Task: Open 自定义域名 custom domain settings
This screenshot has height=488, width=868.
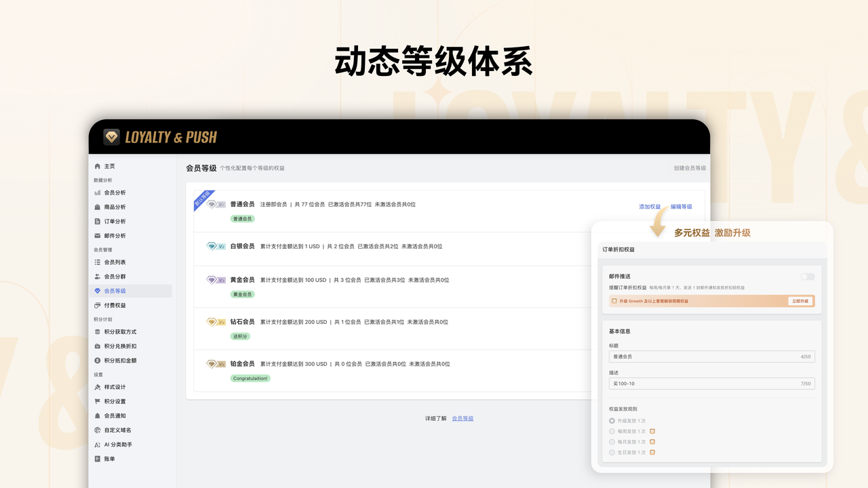Action: click(x=117, y=430)
